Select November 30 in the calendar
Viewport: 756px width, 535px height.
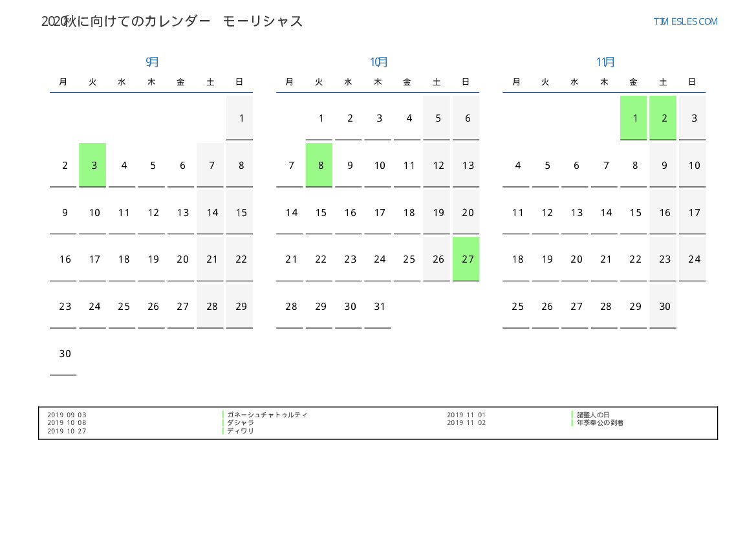[663, 306]
